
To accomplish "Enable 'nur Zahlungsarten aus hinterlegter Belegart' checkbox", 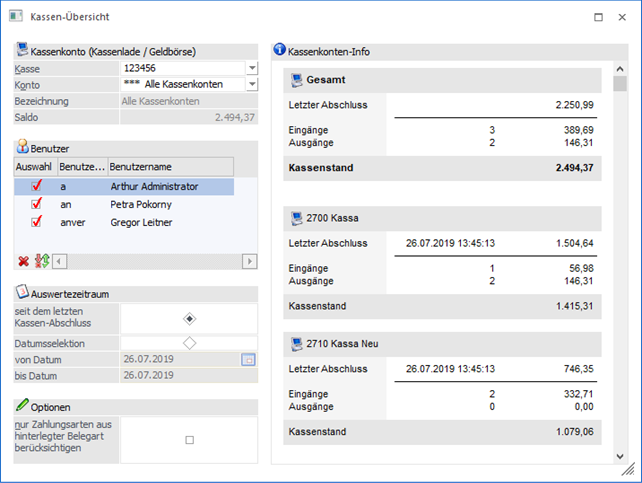I will point(189,439).
